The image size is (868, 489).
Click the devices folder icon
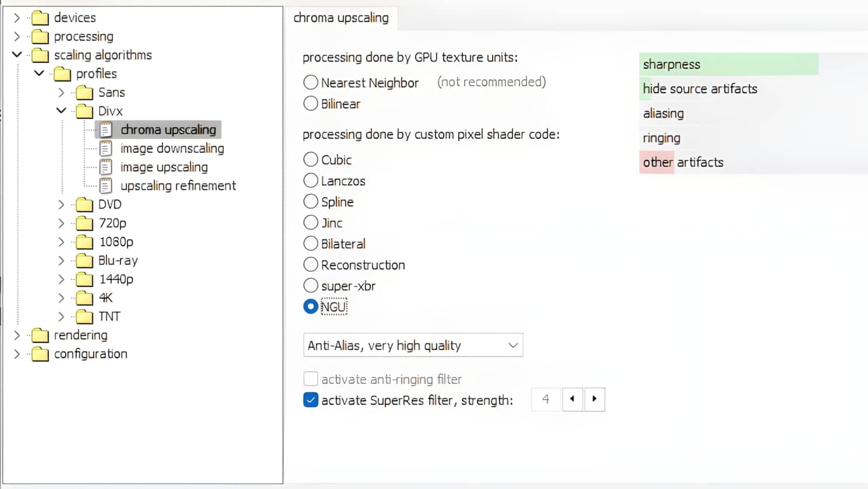pyautogui.click(x=40, y=18)
